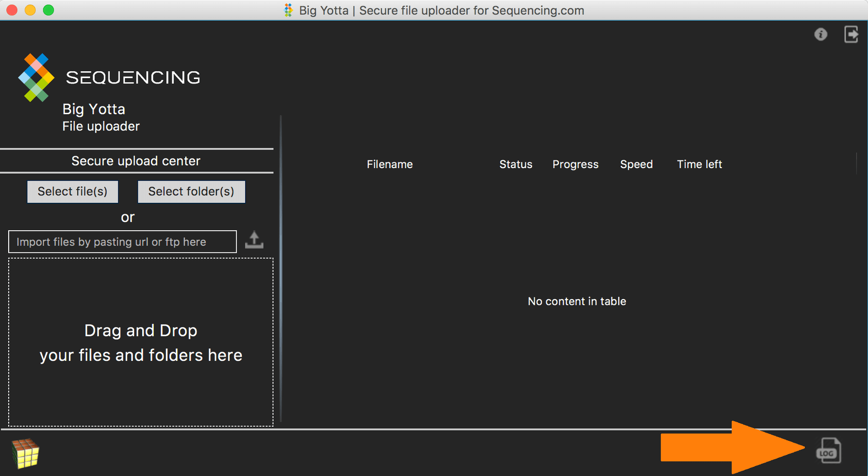Screen dimensions: 868x476
Task: Click the Sequencing colorful logo
Action: (36, 78)
